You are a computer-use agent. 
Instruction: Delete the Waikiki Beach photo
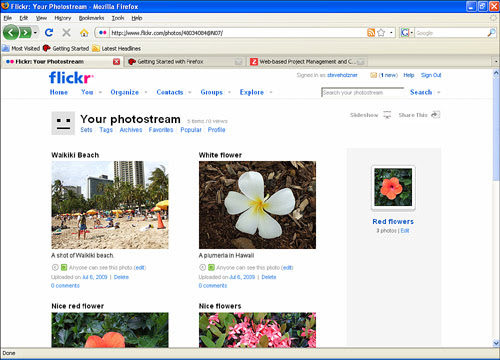click(x=121, y=277)
